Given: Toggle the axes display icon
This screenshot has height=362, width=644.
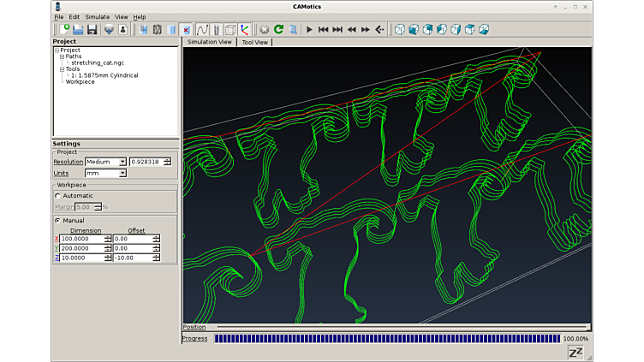Looking at the screenshot, I should click(x=245, y=29).
